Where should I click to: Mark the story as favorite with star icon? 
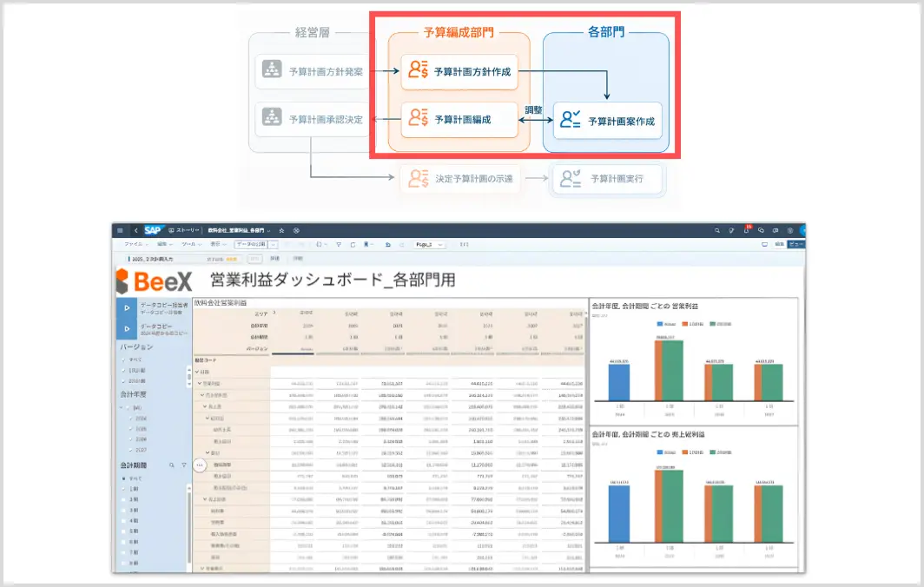[x=281, y=230]
